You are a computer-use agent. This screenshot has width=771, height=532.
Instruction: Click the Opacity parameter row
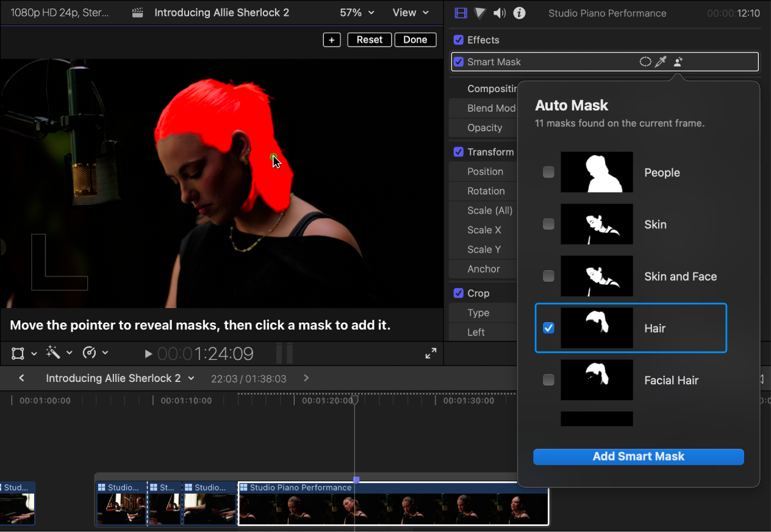(x=483, y=128)
